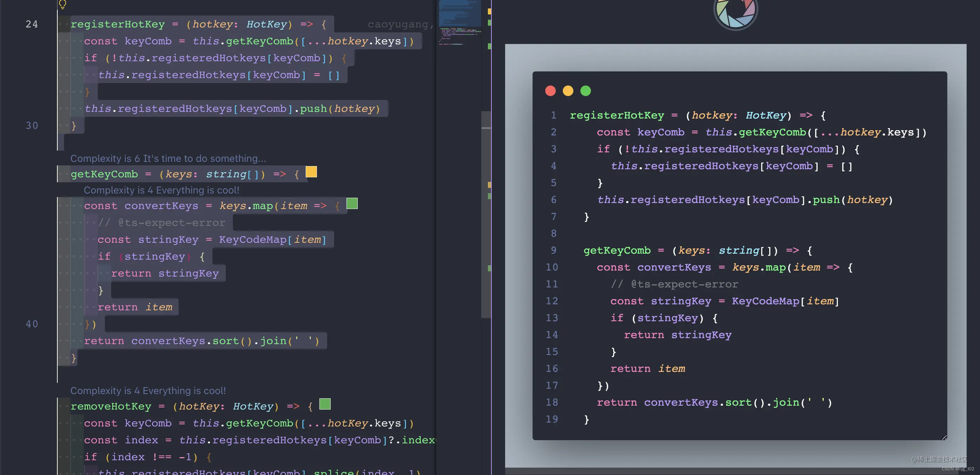Viewport: 980px width, 475px height.
Task: Click "removeHotKey" function name in the editor
Action: click(x=111, y=406)
